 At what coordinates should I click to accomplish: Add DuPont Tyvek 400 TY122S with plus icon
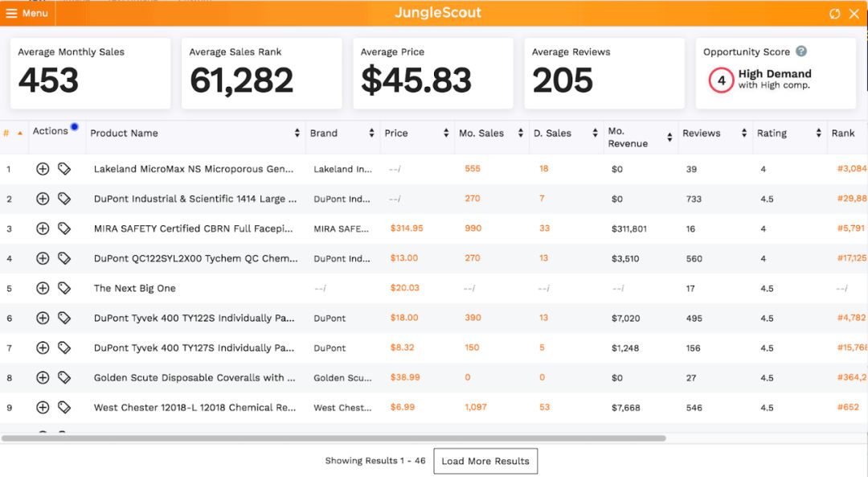(x=43, y=318)
